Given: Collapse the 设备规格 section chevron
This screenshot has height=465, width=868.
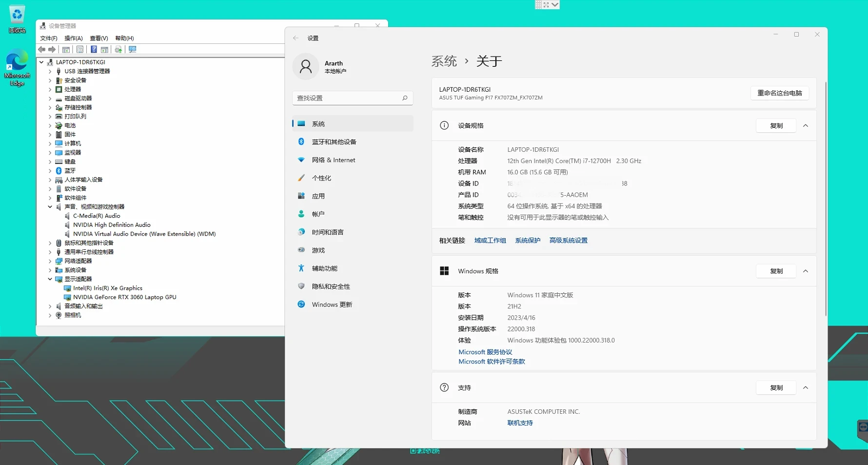Looking at the screenshot, I should (806, 125).
